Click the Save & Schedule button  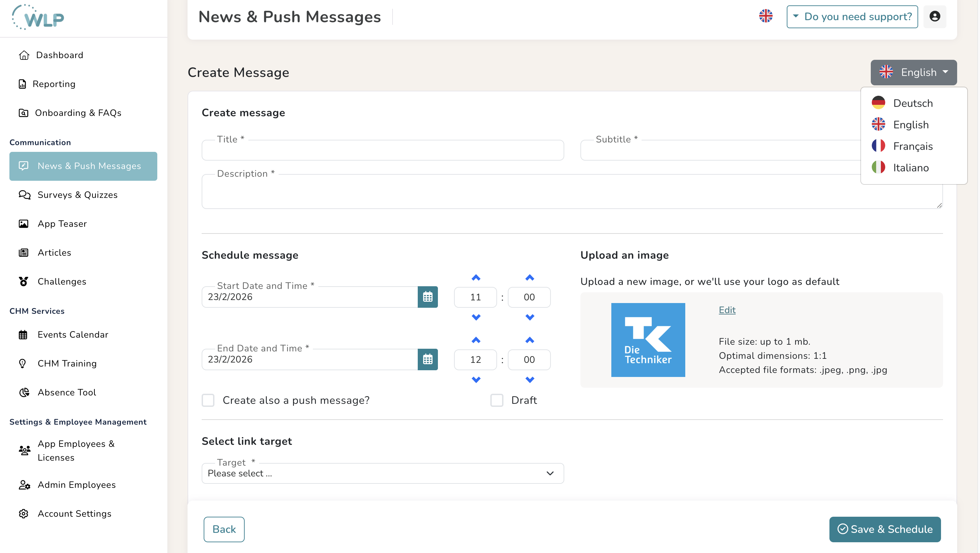(x=885, y=529)
